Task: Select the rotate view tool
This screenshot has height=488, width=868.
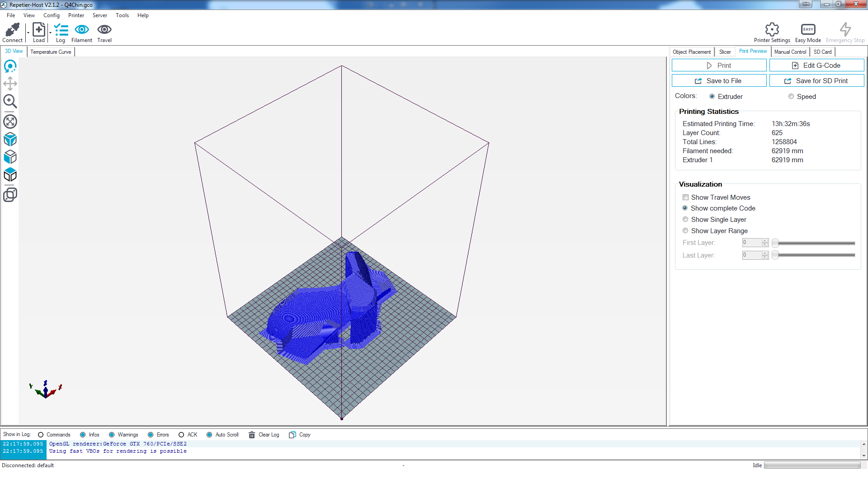Action: [10, 66]
